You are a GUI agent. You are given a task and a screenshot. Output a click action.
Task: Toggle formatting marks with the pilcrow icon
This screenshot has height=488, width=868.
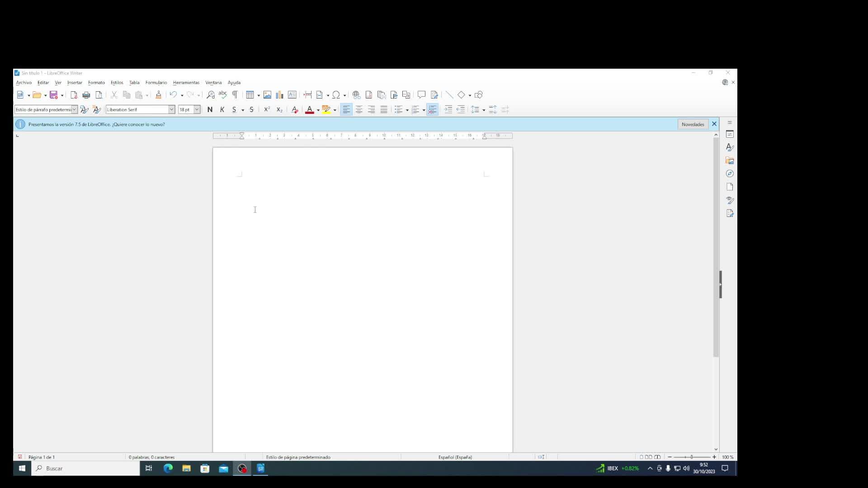click(235, 95)
